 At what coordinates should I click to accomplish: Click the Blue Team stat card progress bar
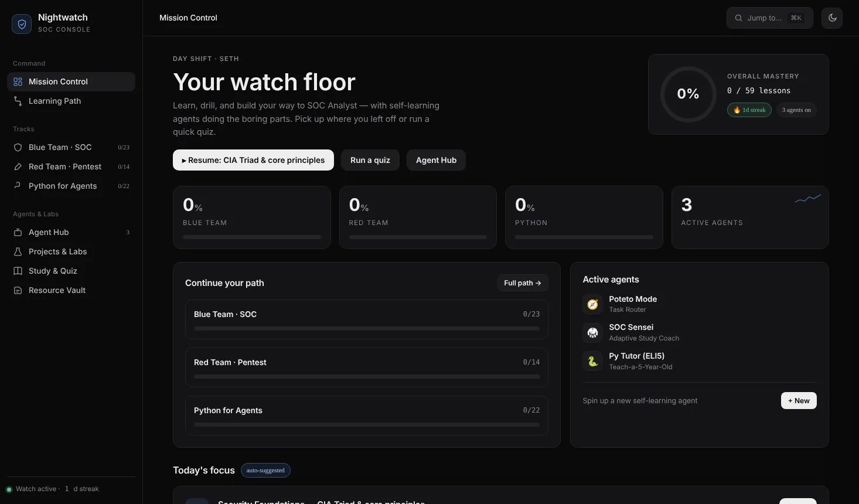coord(252,237)
